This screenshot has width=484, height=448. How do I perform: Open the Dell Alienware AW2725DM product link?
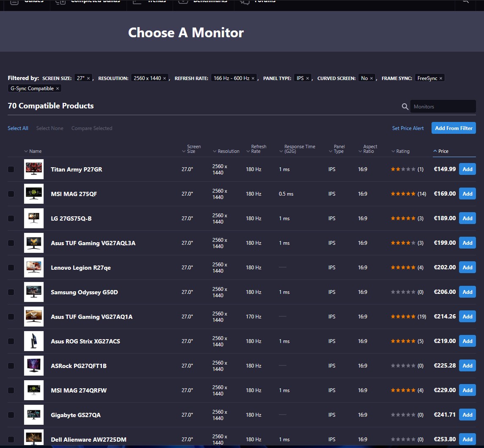[88, 440]
